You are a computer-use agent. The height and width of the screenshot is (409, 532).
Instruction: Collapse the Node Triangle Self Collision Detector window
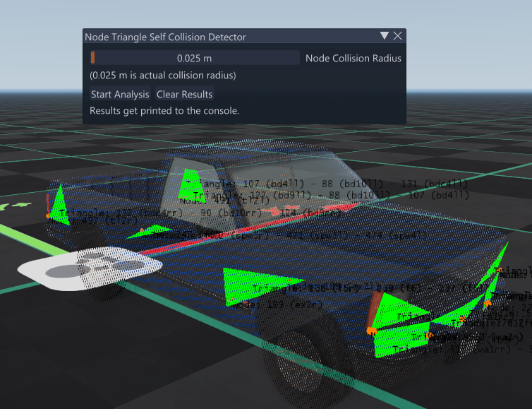(384, 36)
